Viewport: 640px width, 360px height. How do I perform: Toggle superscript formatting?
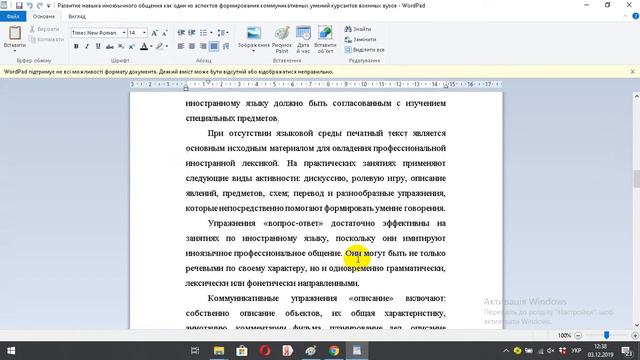[131, 47]
